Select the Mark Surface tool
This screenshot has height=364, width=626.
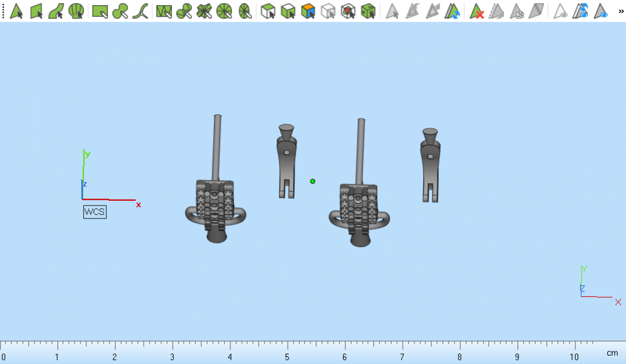56,11
